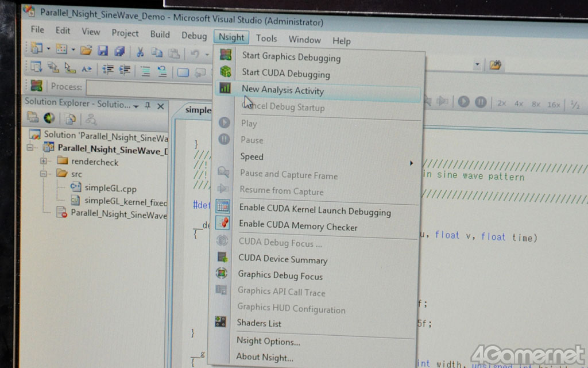The height and width of the screenshot is (368, 588).
Task: Open the Project menu
Action: [125, 33]
